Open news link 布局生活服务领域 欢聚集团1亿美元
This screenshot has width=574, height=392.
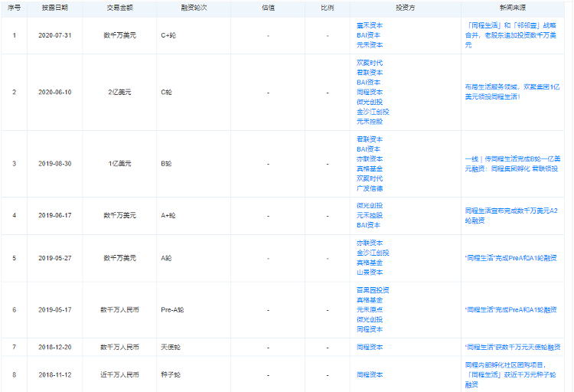[x=512, y=92]
